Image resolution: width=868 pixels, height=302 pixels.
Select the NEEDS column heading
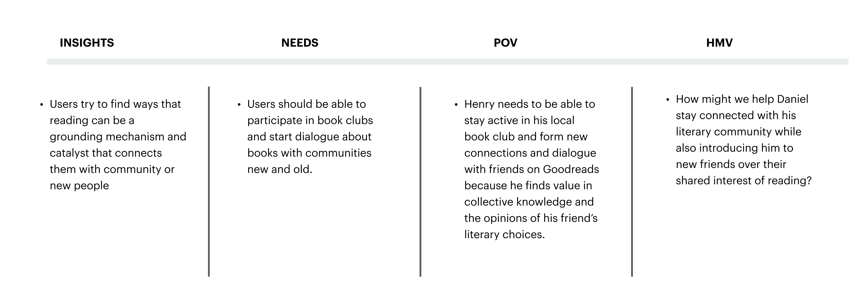300,43
